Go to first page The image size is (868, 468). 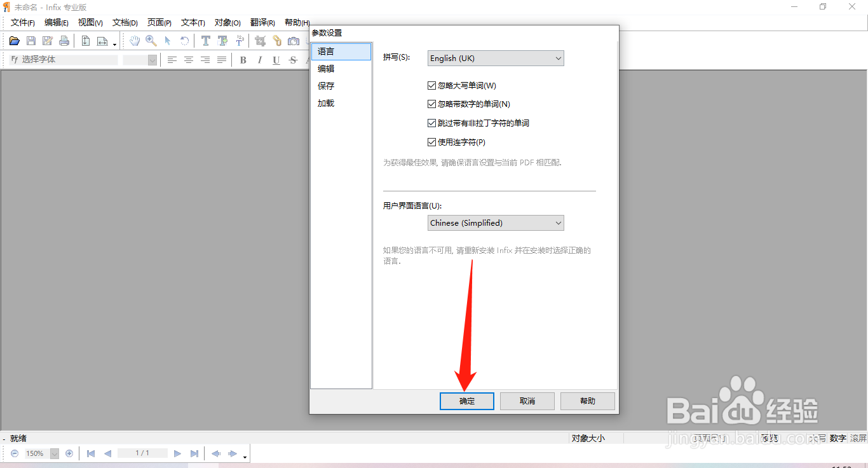pyautogui.click(x=91, y=453)
